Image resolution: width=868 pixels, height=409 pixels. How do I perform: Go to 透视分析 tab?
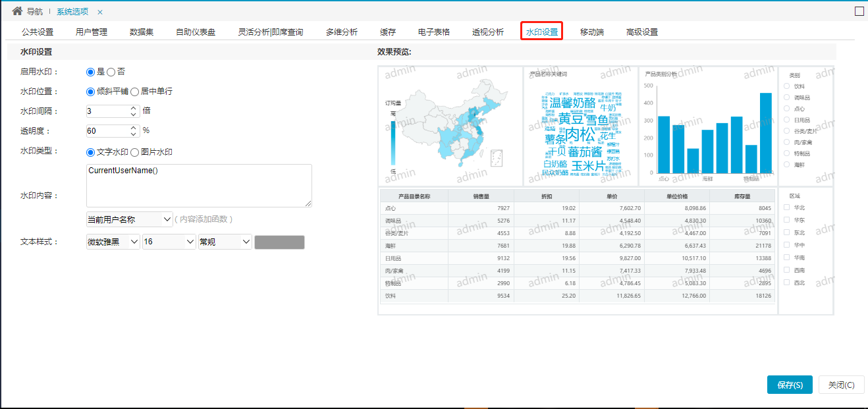coord(488,32)
